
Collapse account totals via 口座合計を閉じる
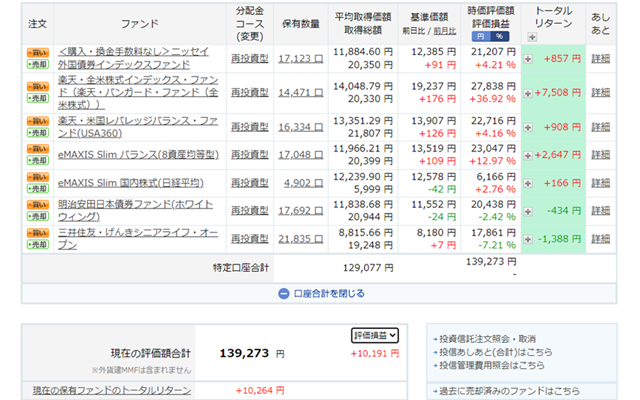point(320,293)
